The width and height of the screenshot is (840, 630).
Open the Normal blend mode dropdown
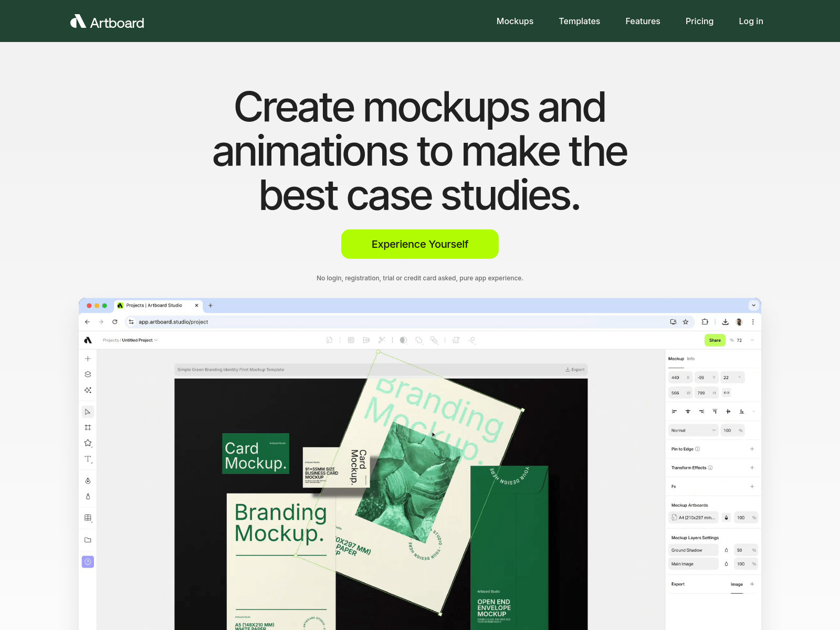click(x=693, y=430)
